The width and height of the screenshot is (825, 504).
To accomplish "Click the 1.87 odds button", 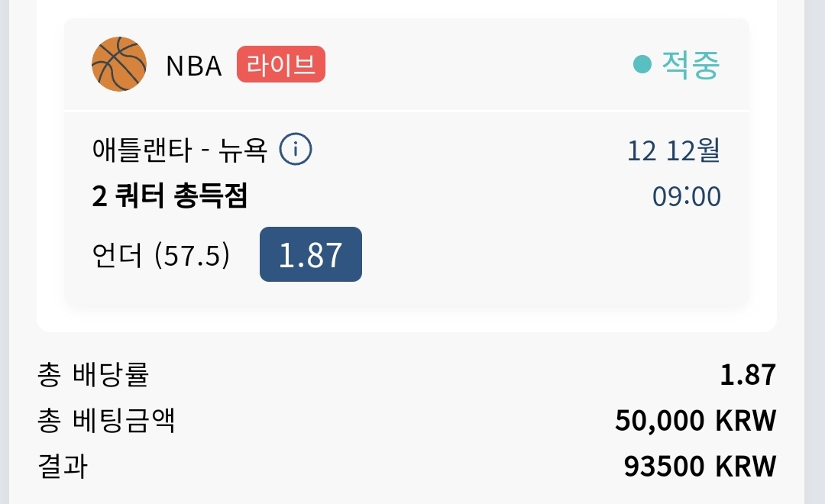I will 310,254.
